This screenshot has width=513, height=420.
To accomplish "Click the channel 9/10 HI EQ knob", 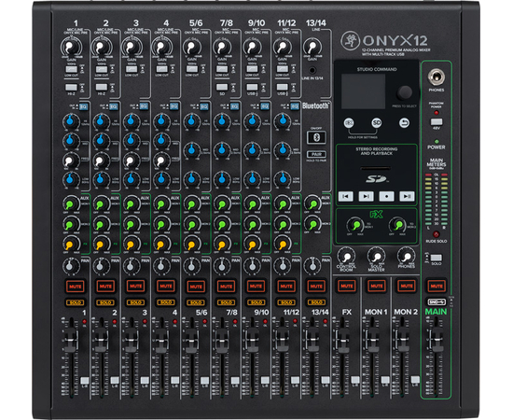I will click(252, 121).
